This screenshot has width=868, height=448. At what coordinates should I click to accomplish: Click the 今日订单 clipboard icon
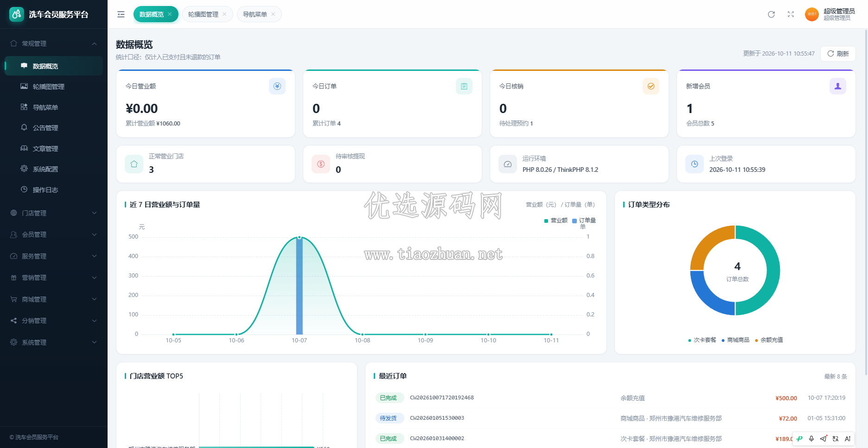[x=464, y=86]
